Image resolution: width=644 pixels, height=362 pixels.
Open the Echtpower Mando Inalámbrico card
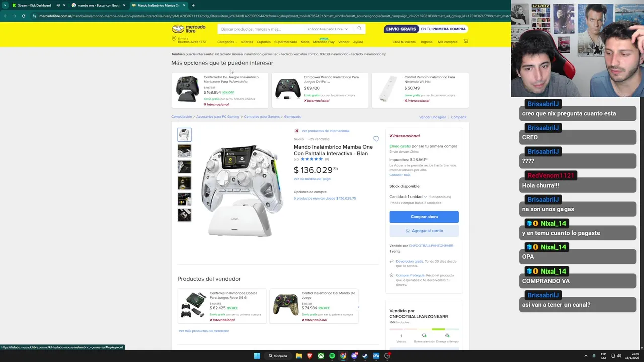coord(320,90)
